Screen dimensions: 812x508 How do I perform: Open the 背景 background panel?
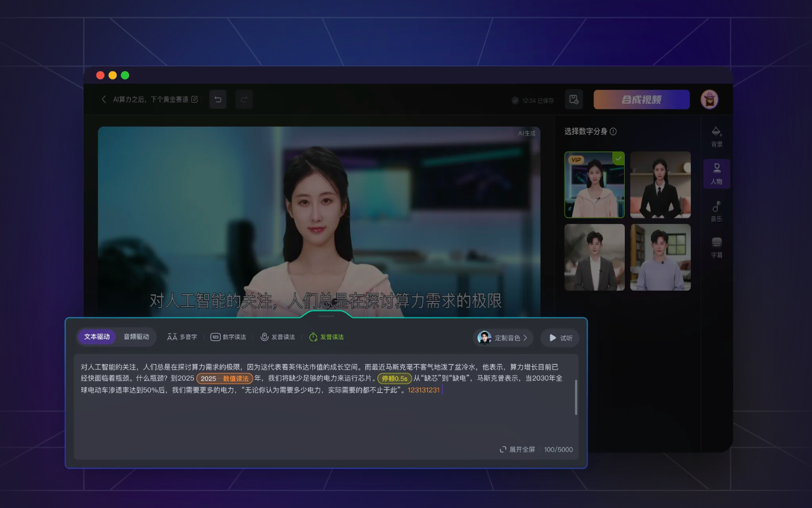[717, 137]
